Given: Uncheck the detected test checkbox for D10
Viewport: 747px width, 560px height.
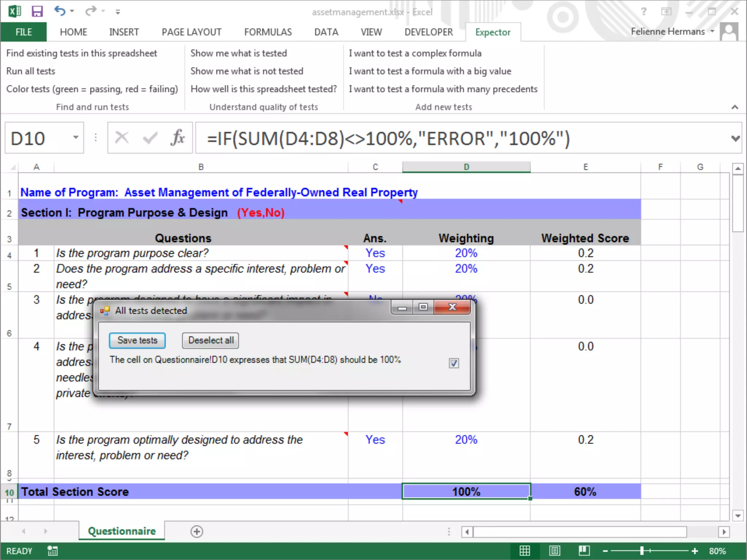Looking at the screenshot, I should click(x=454, y=363).
